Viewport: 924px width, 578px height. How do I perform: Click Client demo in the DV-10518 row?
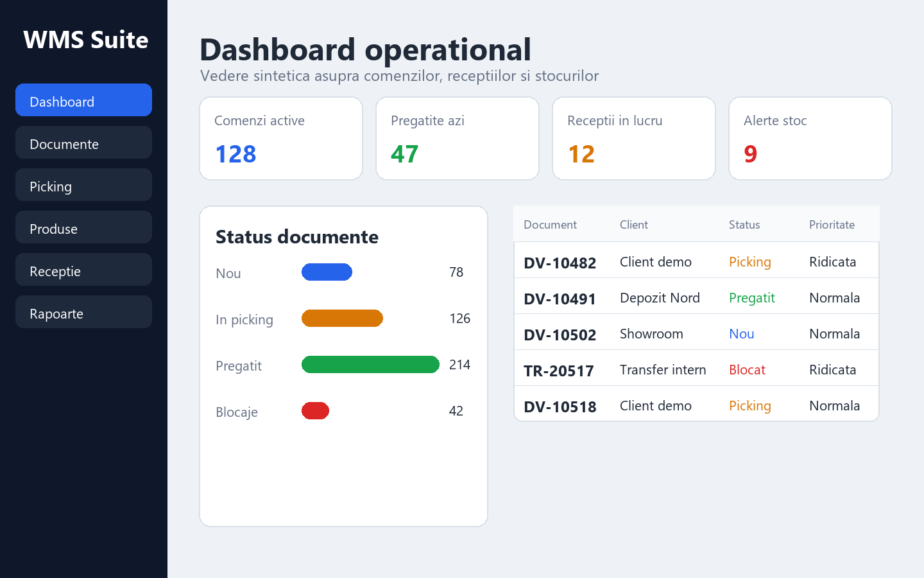coord(656,406)
